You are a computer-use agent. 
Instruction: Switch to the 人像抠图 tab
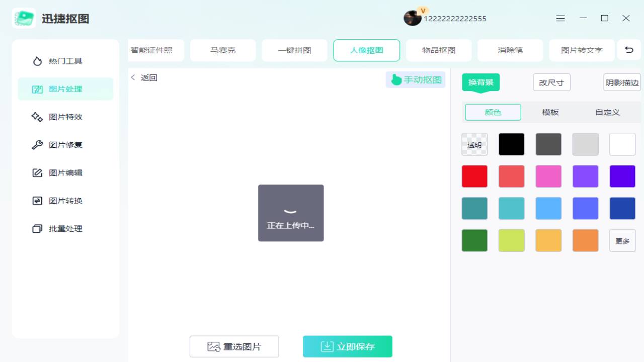tap(366, 50)
